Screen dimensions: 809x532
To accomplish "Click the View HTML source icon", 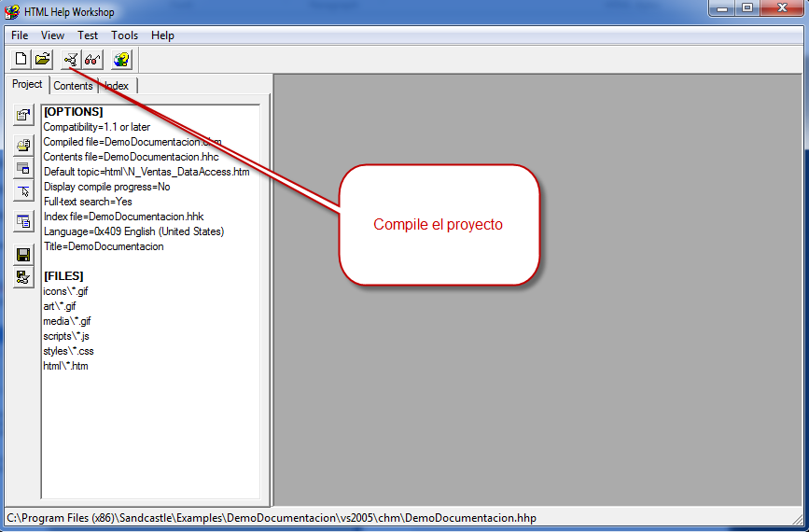I will point(23,222).
